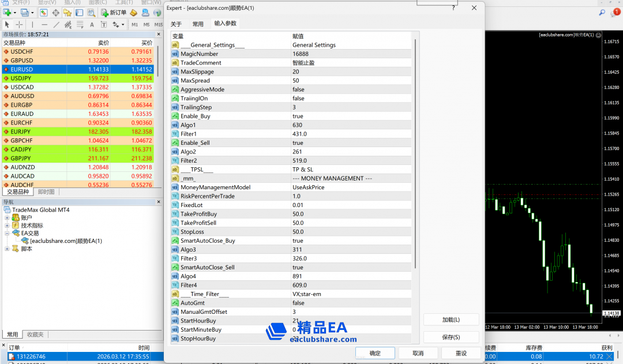The height and width of the screenshot is (364, 623).
Task: Open the Fibonacci retracement tool
Action: tap(80, 25)
